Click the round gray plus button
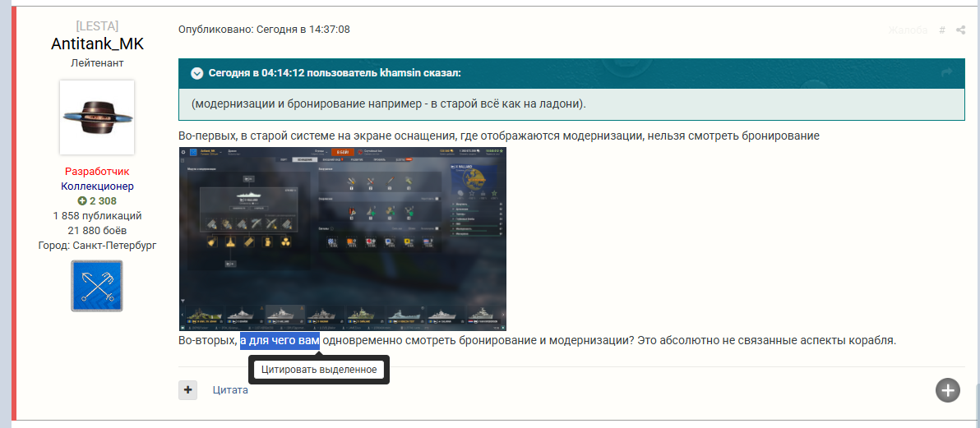 point(947,390)
